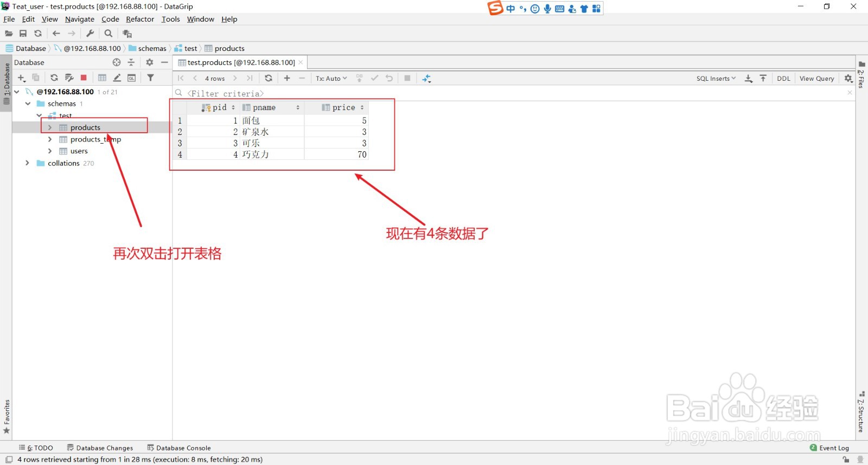Open the SQL Inserts extractor dropdown
Viewport: 868px width, 465px height.
[716, 79]
